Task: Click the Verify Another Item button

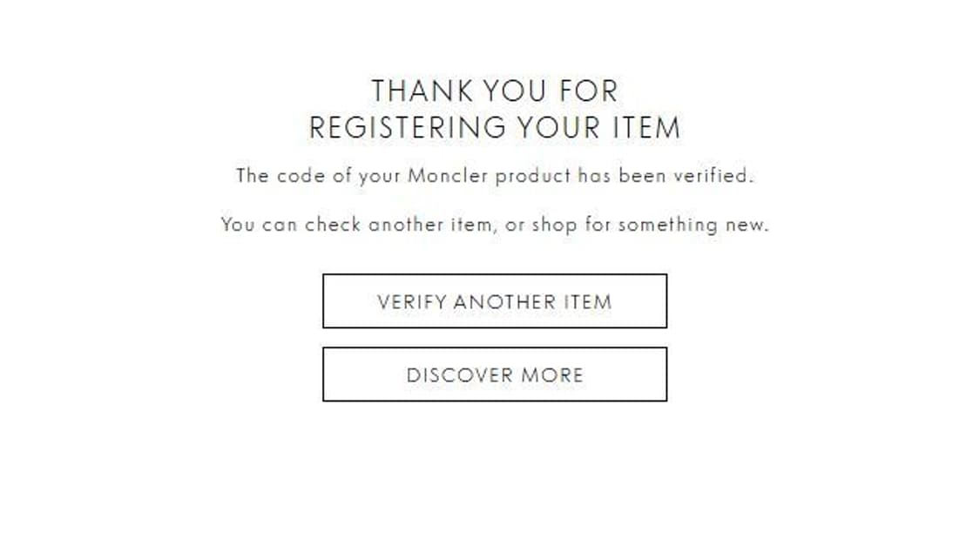Action: coord(494,301)
